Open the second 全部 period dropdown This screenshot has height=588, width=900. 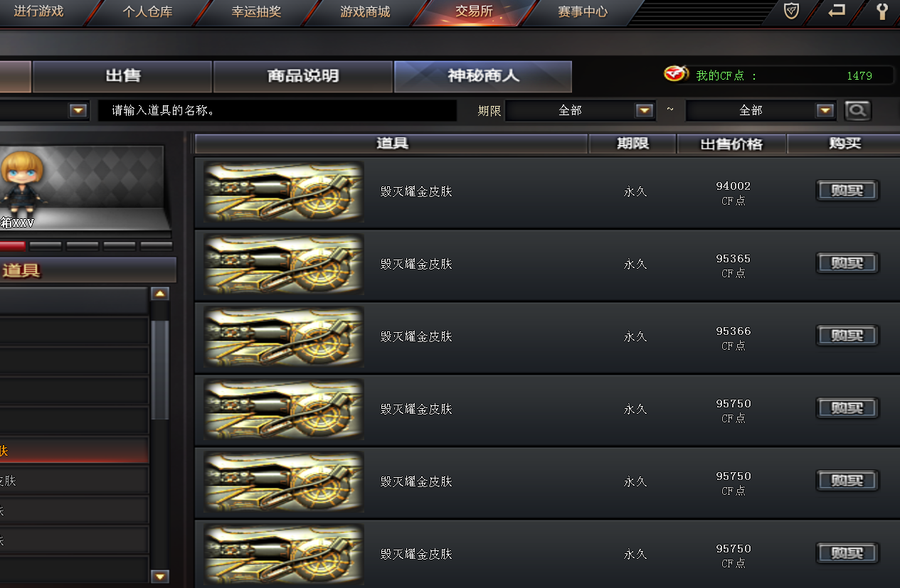pos(825,110)
